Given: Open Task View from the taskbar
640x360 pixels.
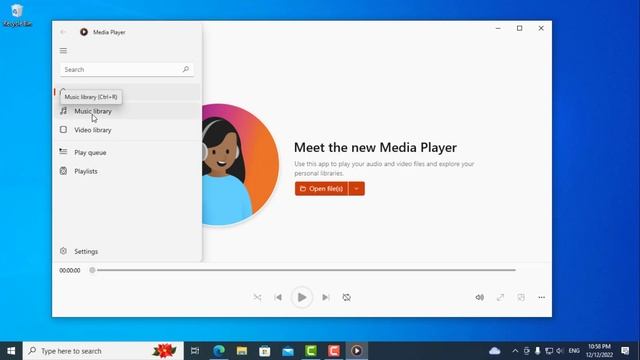Looking at the screenshot, I should pos(195,351).
